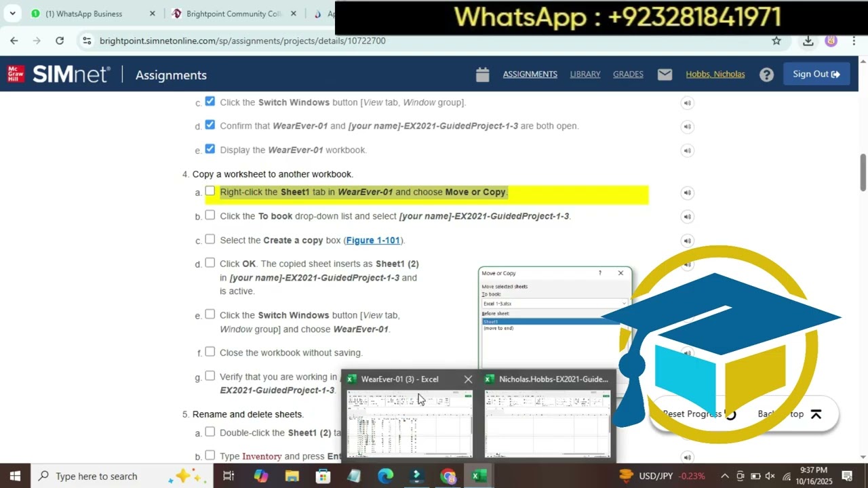Viewport: 868px width, 488px height.
Task: Play audio for Confirm WearEver-01 open step
Action: coord(687,127)
